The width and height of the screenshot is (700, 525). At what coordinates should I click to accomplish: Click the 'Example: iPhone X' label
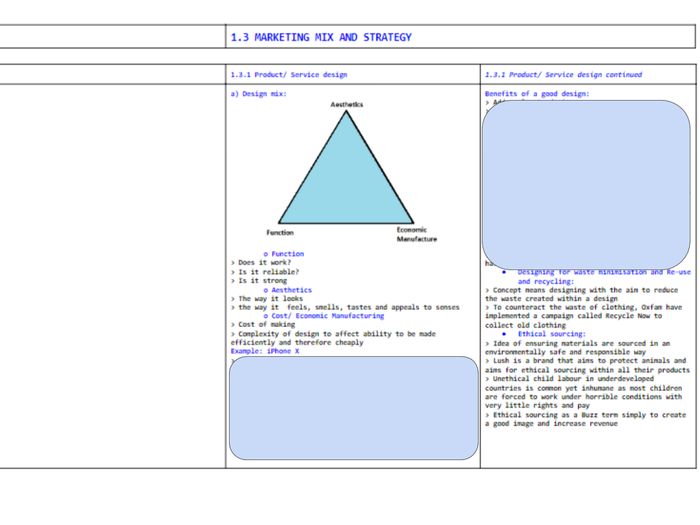(x=265, y=351)
